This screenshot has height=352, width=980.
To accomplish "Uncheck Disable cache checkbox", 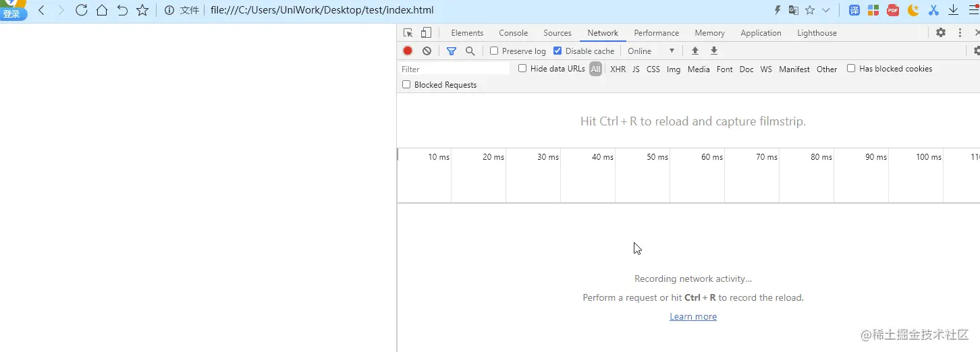I will point(557,51).
